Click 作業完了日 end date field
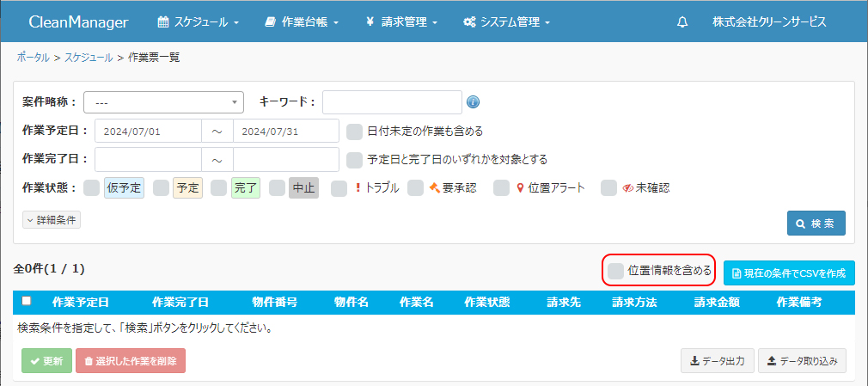This screenshot has width=868, height=386. coord(285,160)
